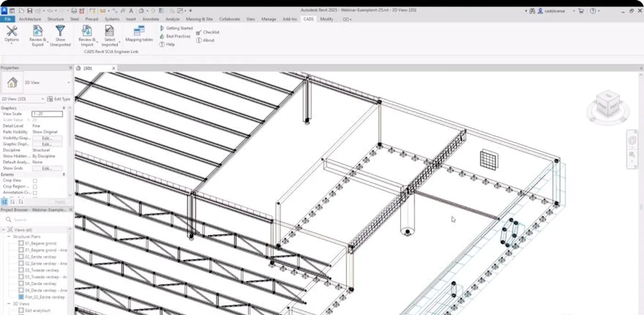Select 02_Eerste verdiep plan
The image size is (644, 315).
40,257
